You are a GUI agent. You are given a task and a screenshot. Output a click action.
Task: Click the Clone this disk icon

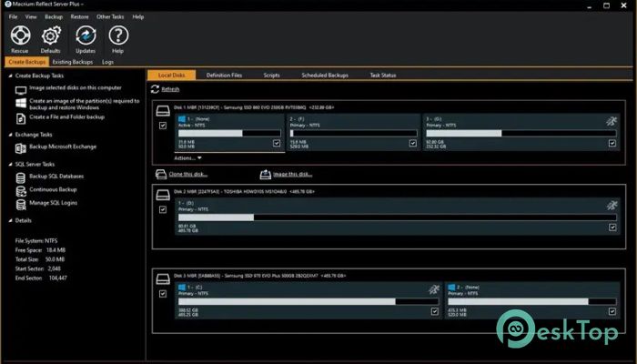click(161, 175)
